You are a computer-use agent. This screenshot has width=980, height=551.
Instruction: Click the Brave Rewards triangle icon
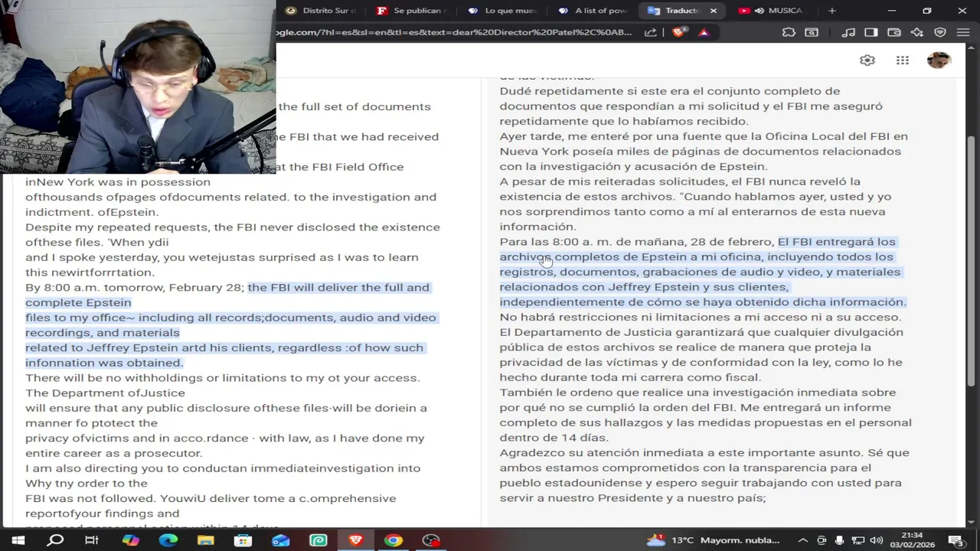[x=704, y=32]
